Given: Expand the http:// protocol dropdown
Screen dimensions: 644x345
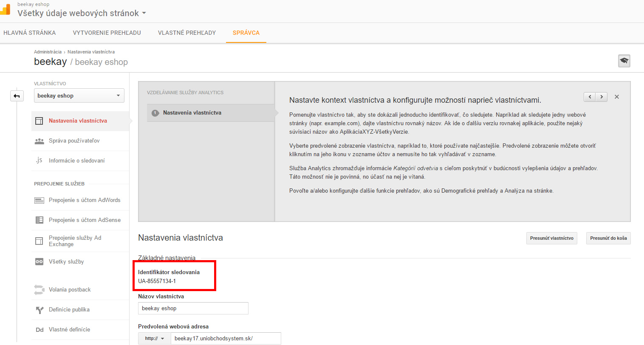Looking at the screenshot, I should pyautogui.click(x=154, y=338).
